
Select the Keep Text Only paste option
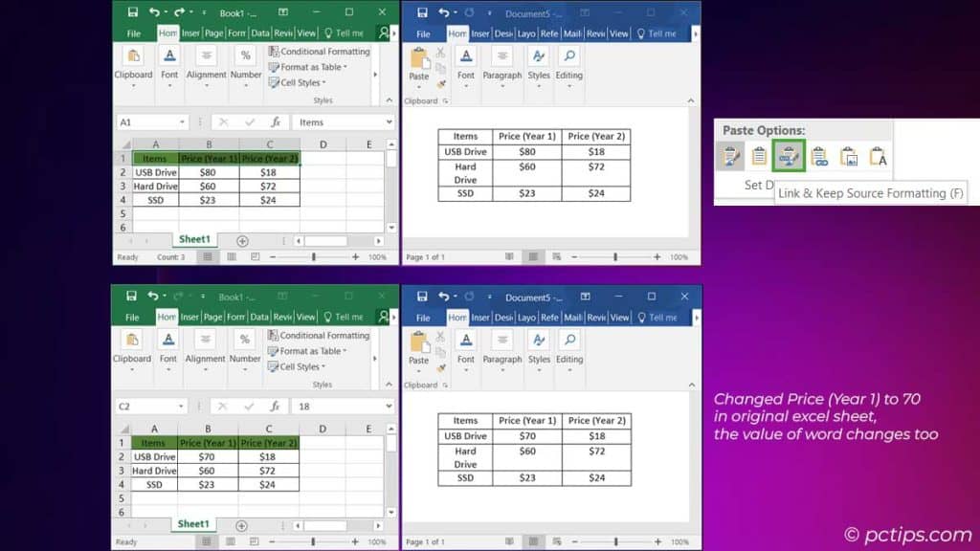(878, 156)
